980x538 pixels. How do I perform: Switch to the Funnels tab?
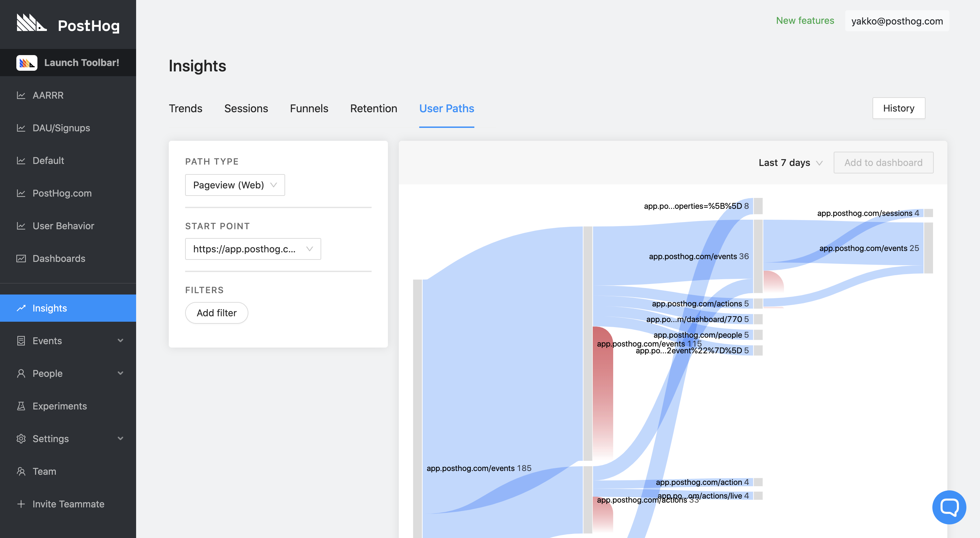click(309, 108)
